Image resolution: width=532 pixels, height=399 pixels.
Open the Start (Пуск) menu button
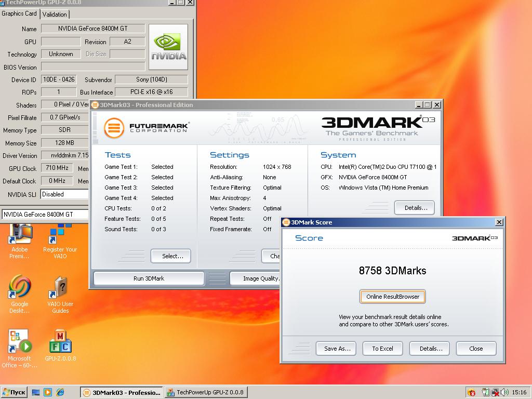14,393
